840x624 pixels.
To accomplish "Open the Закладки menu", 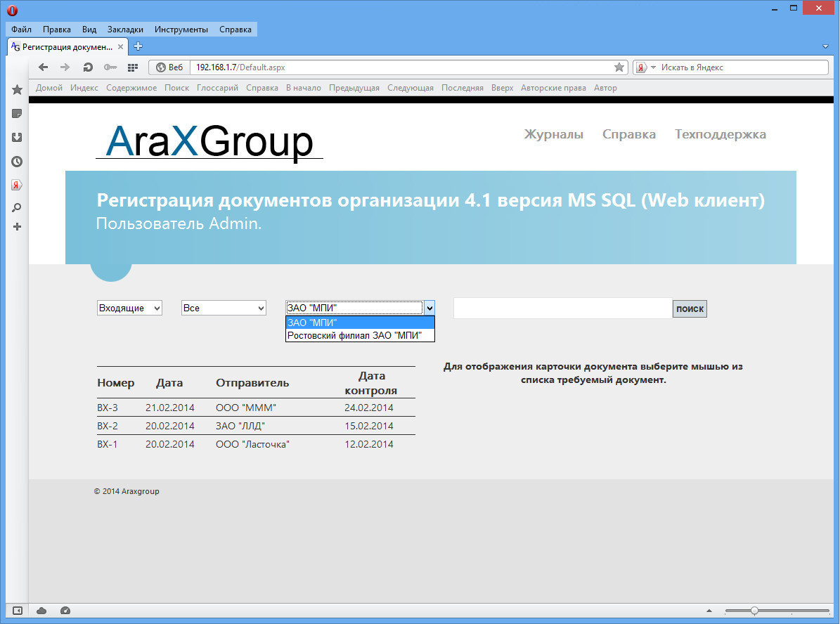I will coord(125,30).
